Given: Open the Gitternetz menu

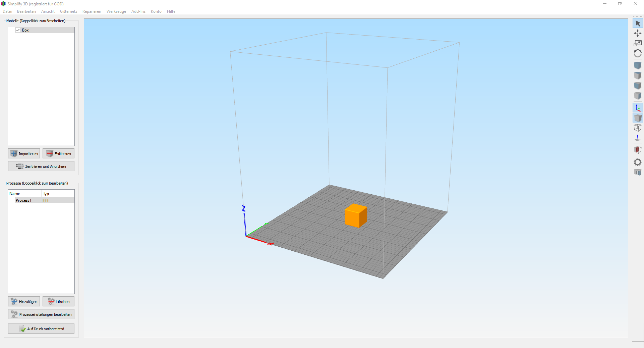Looking at the screenshot, I should 68,11.
